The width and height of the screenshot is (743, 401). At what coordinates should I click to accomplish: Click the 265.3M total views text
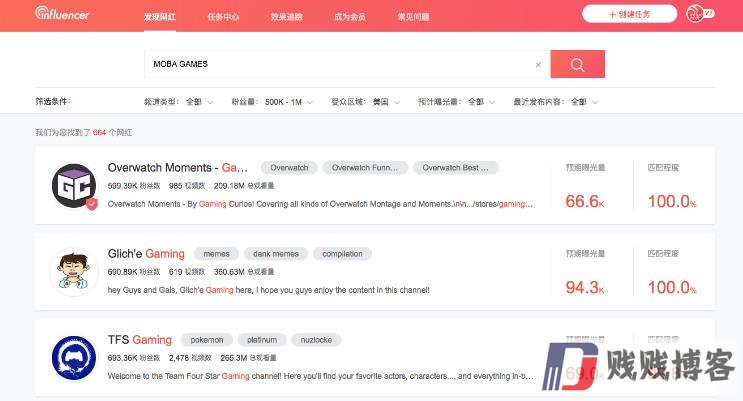[x=248, y=358]
